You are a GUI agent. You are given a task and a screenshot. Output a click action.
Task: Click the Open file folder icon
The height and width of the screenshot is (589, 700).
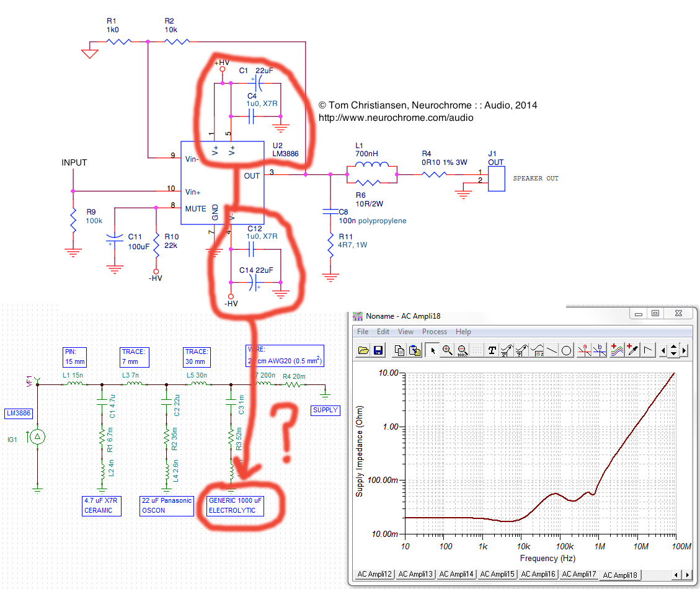point(363,350)
